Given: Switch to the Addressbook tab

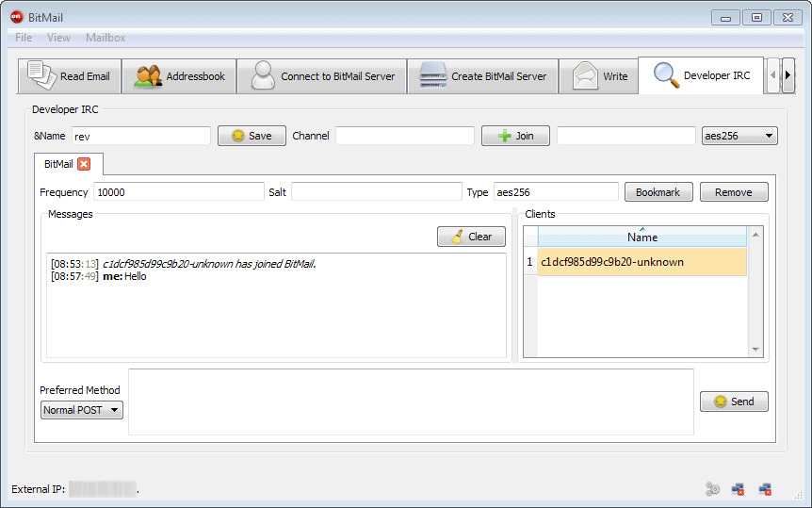Looking at the screenshot, I should tap(179, 76).
